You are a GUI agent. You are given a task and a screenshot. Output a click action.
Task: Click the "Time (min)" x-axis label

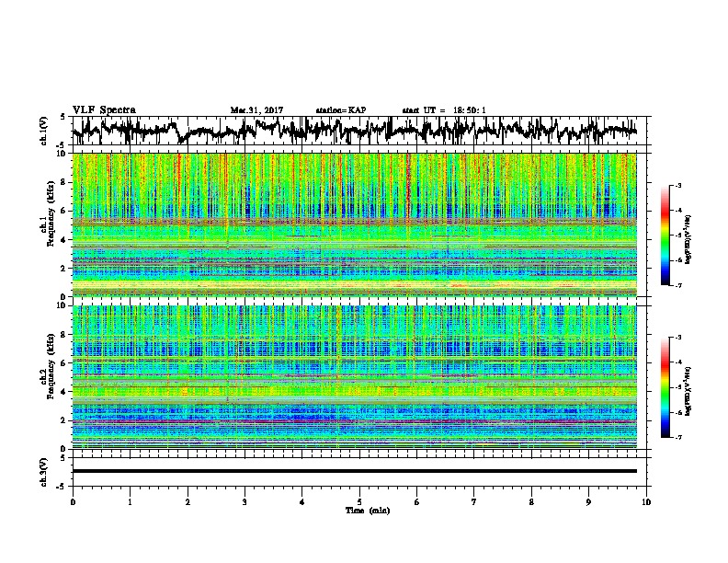(368, 511)
